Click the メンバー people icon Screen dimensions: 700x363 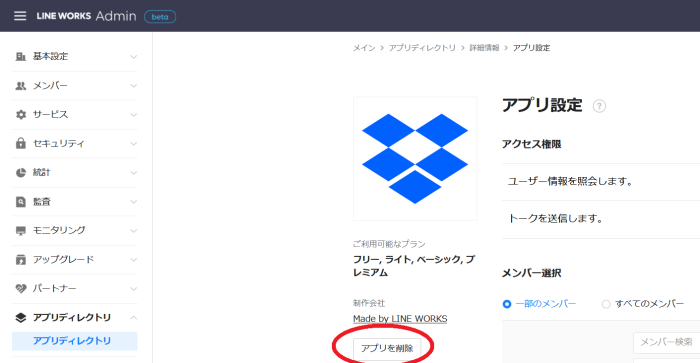pos(21,86)
